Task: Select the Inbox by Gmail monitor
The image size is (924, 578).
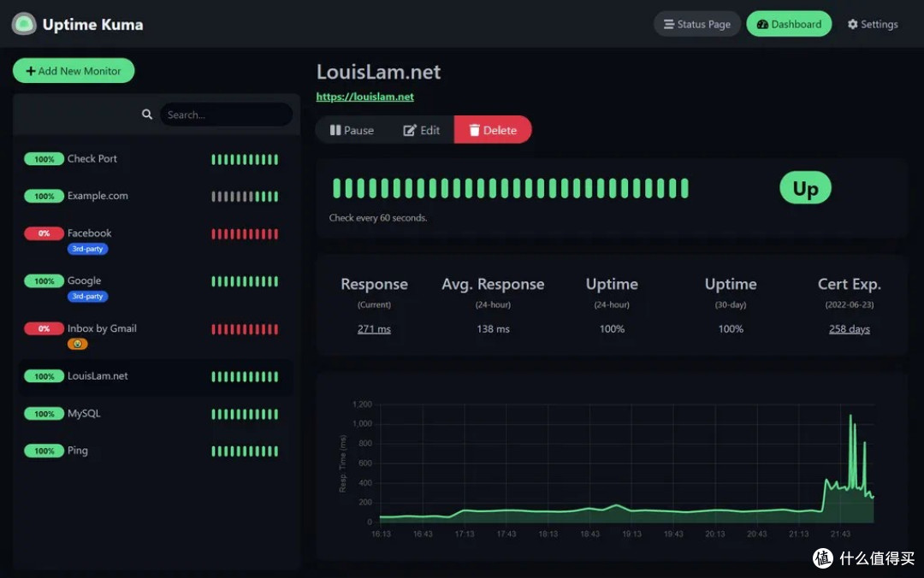Action: [157, 334]
